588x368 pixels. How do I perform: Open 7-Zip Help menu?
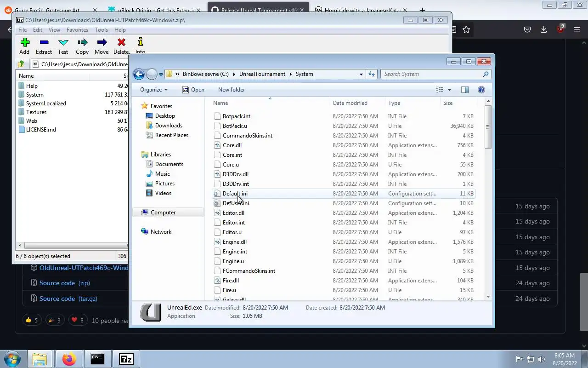tap(120, 30)
